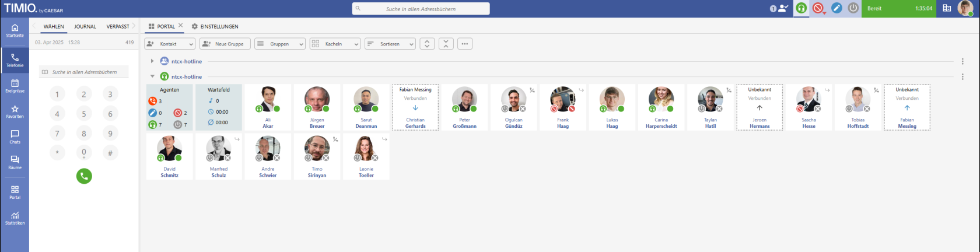Open the first ntcx-hotline group's kebab menu

(963, 61)
